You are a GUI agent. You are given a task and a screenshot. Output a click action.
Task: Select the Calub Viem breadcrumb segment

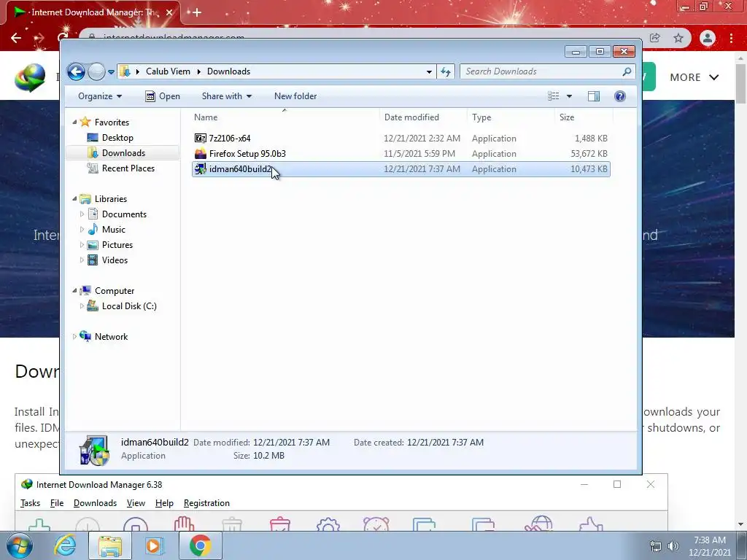168,71
